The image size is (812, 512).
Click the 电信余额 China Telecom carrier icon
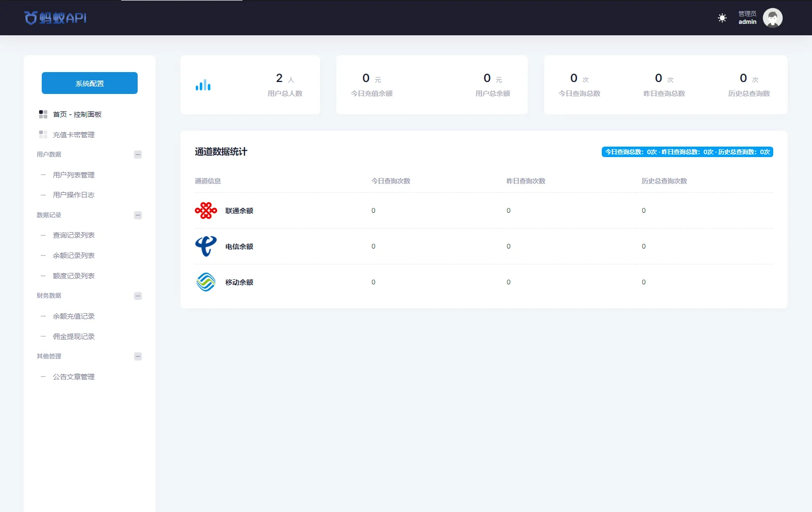click(206, 246)
